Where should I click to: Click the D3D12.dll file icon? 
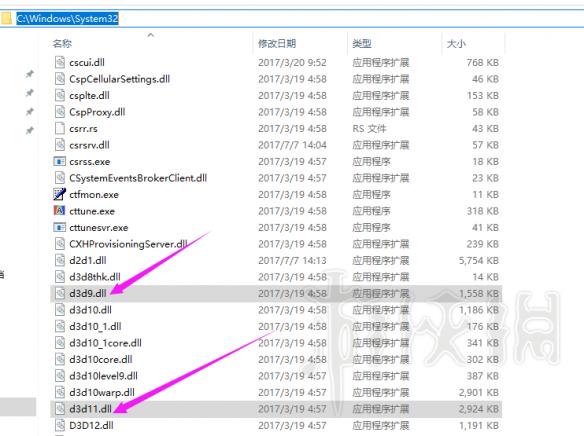(60, 425)
